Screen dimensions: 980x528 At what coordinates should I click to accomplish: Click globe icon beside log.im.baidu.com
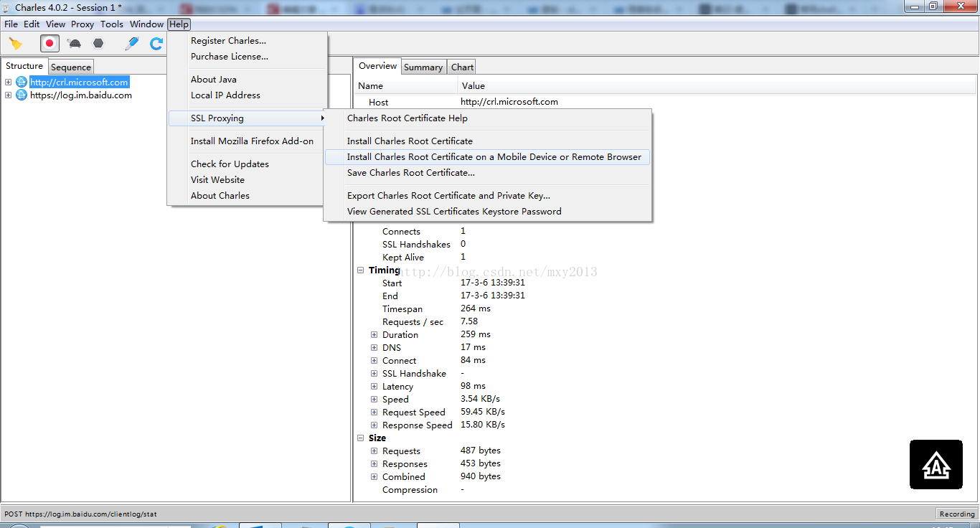(22, 95)
